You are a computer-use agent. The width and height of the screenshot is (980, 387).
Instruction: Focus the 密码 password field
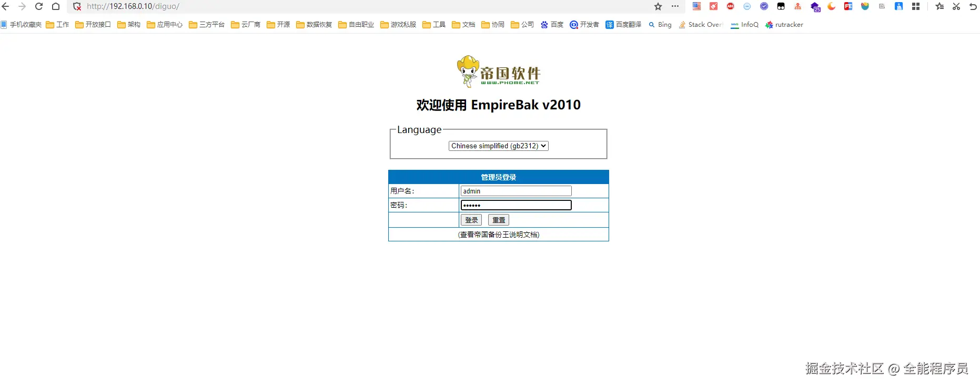click(x=516, y=205)
